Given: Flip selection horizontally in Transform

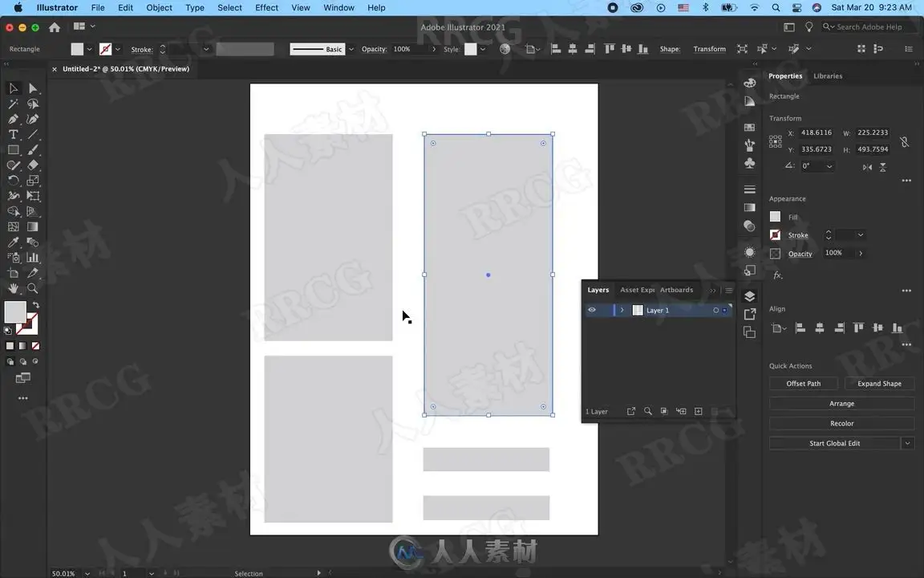Looking at the screenshot, I should 867,168.
